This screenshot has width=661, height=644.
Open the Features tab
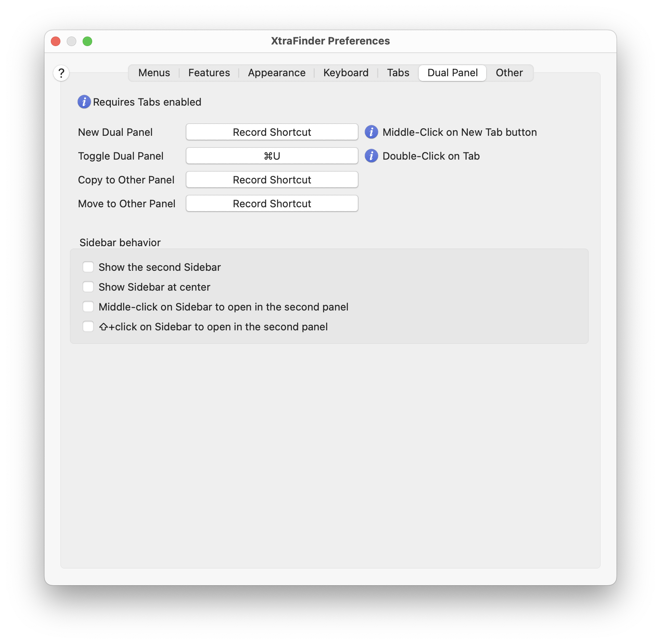point(209,73)
